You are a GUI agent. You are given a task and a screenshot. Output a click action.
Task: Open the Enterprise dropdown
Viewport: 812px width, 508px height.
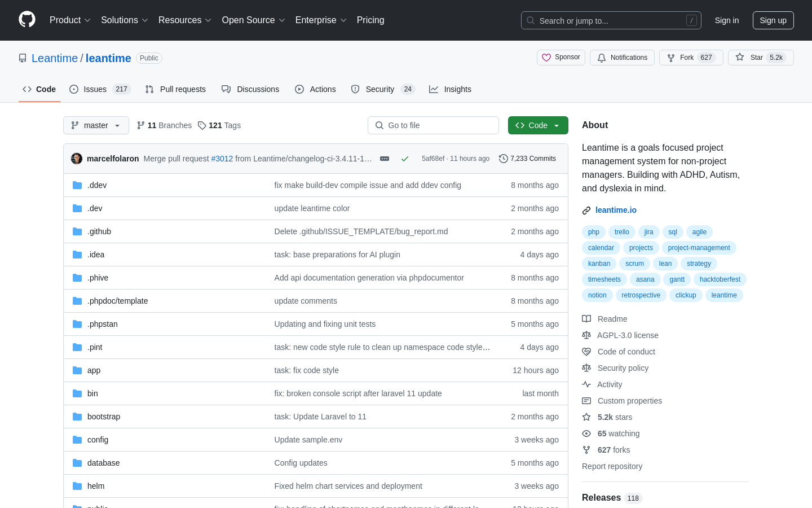coord(321,20)
